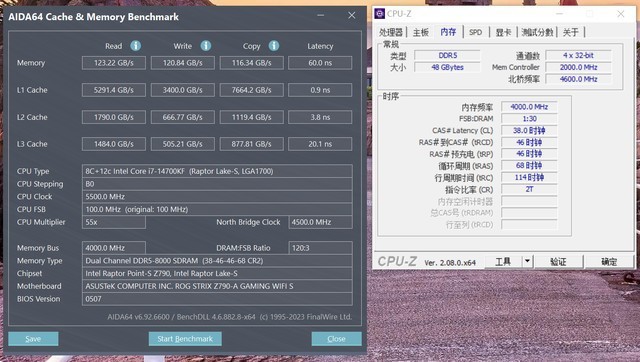Click the 确定 button in CPU-Z
Viewport: 640px width, 362px height.
(x=609, y=261)
